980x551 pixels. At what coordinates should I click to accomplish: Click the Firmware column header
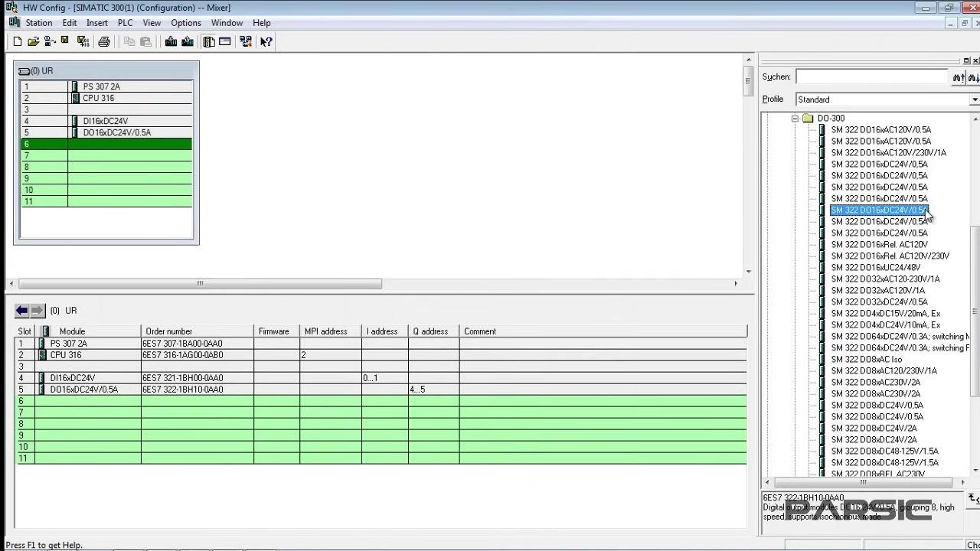coord(276,331)
